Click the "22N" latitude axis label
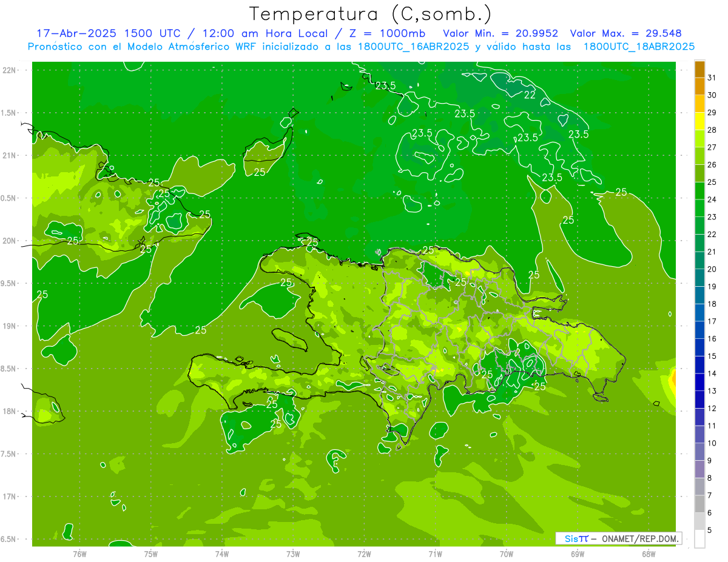Viewport: 728px width, 562px height. click(9, 70)
